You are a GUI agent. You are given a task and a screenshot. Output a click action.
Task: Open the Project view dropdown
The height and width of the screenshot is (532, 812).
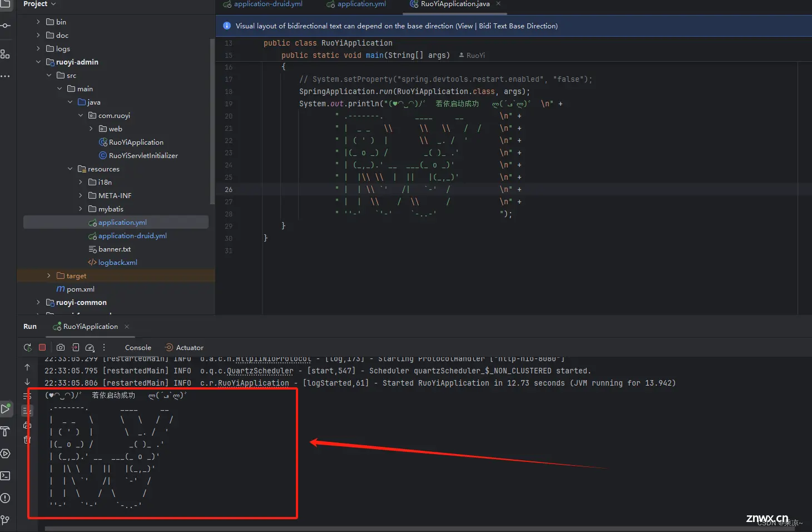click(39, 4)
